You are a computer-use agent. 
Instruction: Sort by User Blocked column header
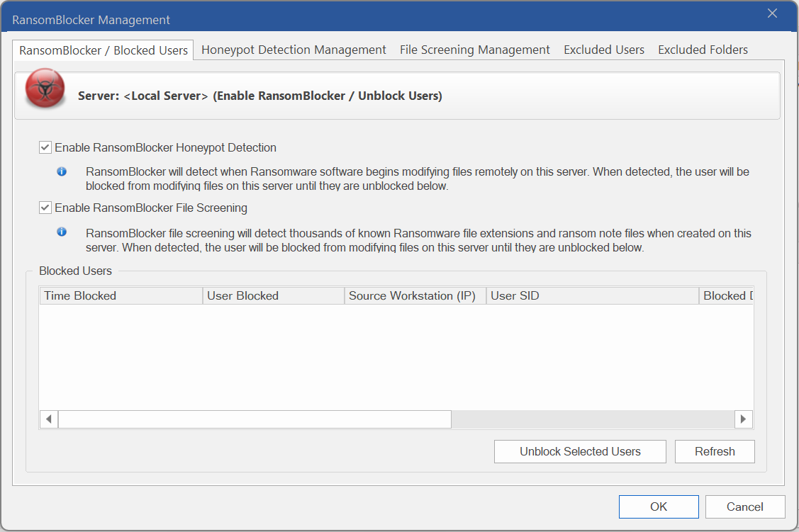tap(274, 296)
